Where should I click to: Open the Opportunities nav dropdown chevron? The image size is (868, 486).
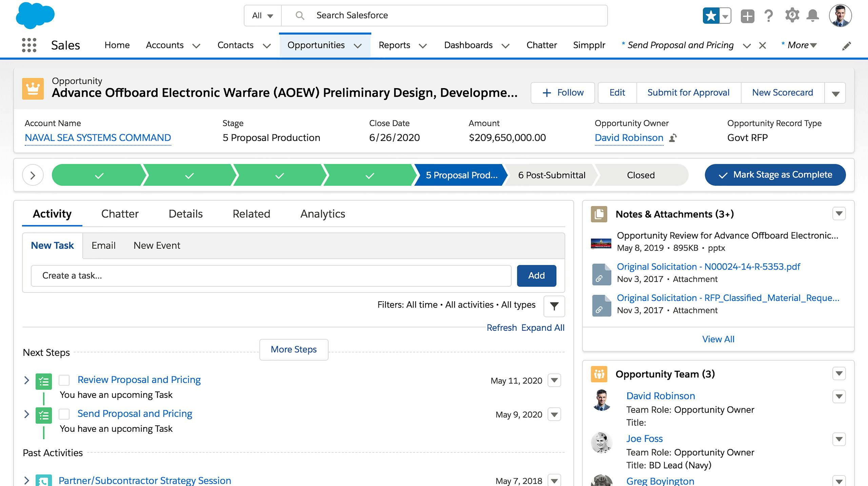coord(358,46)
